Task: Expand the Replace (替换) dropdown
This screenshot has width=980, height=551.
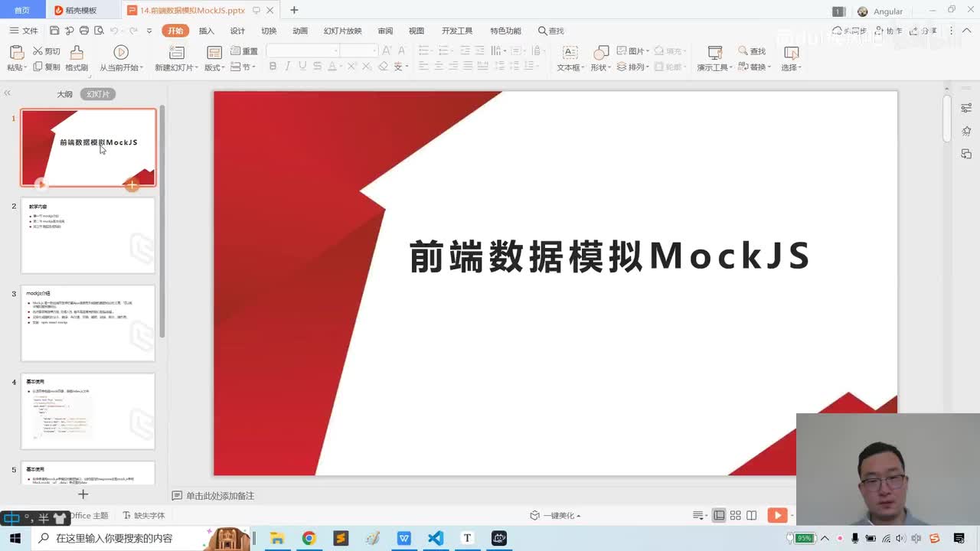Action: [x=755, y=67]
